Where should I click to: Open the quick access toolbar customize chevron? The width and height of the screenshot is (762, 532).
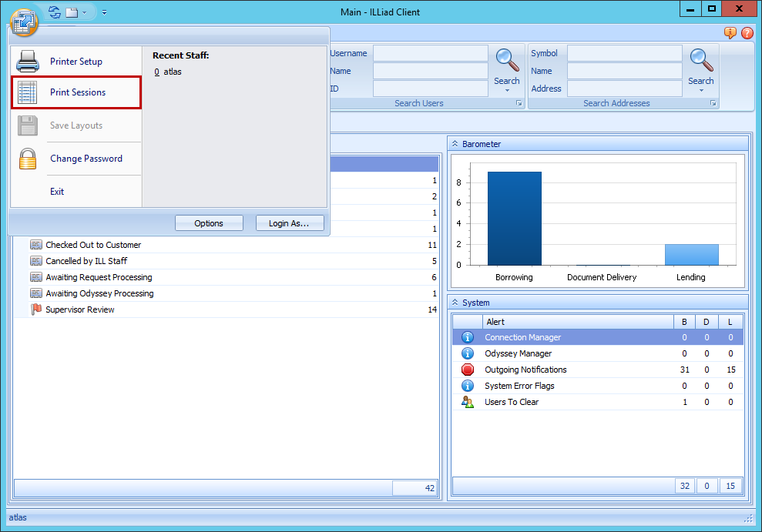pos(104,12)
